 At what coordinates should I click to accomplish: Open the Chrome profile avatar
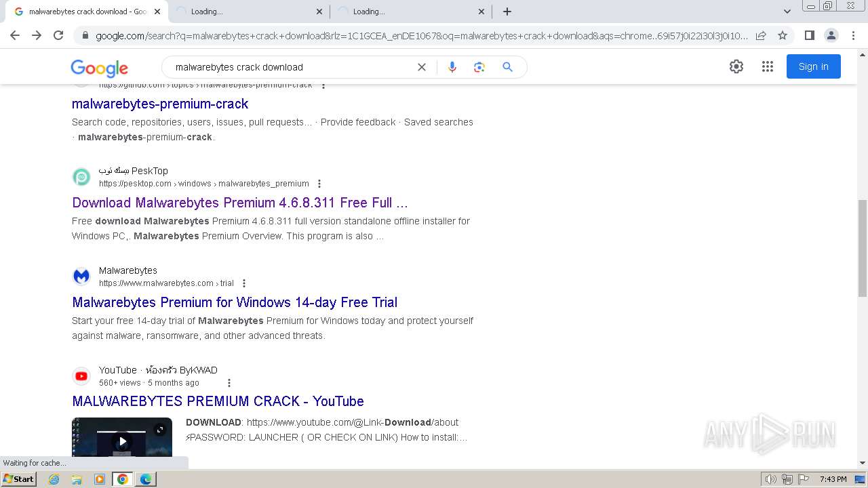click(x=831, y=35)
